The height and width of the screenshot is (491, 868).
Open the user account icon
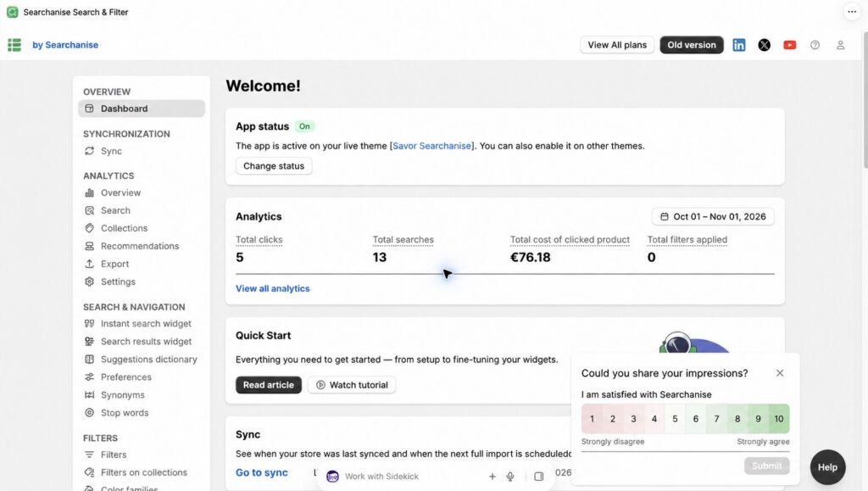click(x=840, y=45)
